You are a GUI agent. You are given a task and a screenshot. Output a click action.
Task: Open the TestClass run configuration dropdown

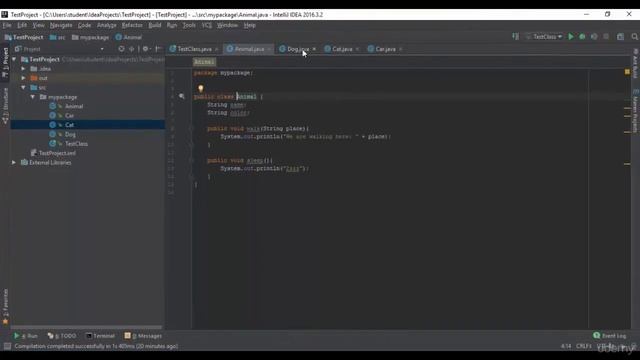click(544, 37)
